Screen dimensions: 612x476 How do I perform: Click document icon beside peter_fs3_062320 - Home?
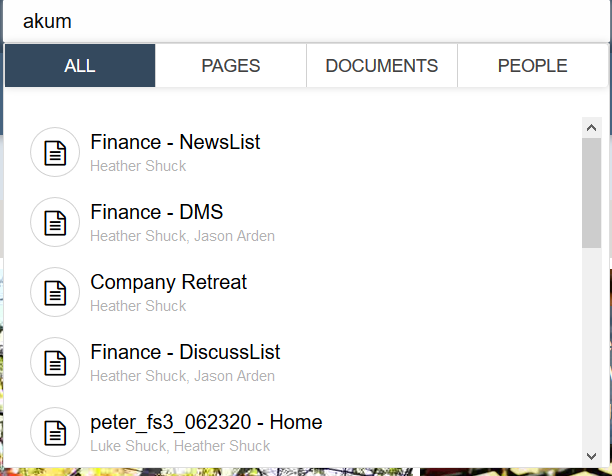(x=55, y=432)
